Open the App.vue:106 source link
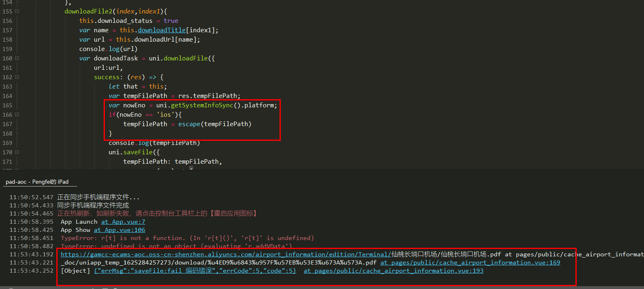Image resolution: width=644 pixels, height=289 pixels. [x=119, y=230]
